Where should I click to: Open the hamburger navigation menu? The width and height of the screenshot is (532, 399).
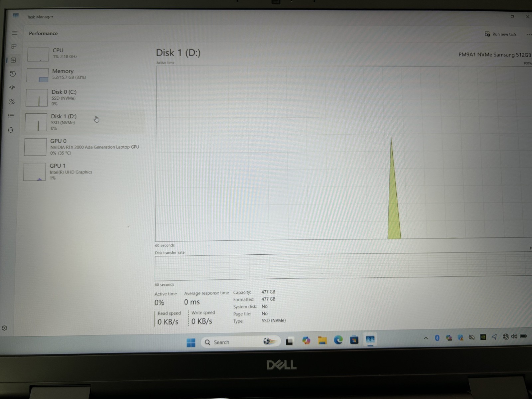pyautogui.click(x=15, y=33)
